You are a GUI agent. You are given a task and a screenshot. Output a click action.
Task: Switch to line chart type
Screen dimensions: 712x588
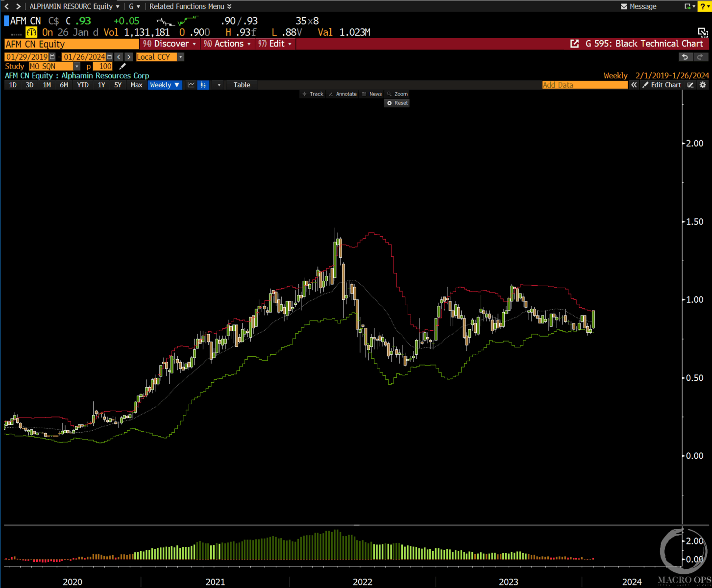point(191,85)
